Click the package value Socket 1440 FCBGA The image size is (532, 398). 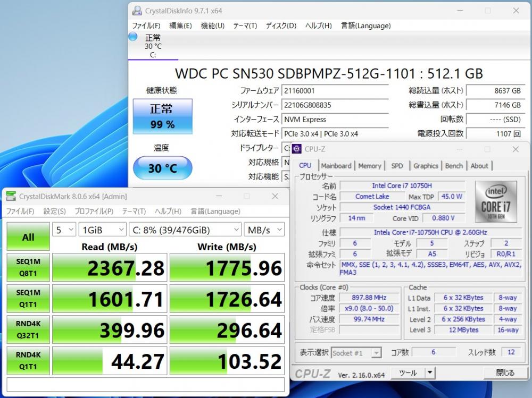402,207
